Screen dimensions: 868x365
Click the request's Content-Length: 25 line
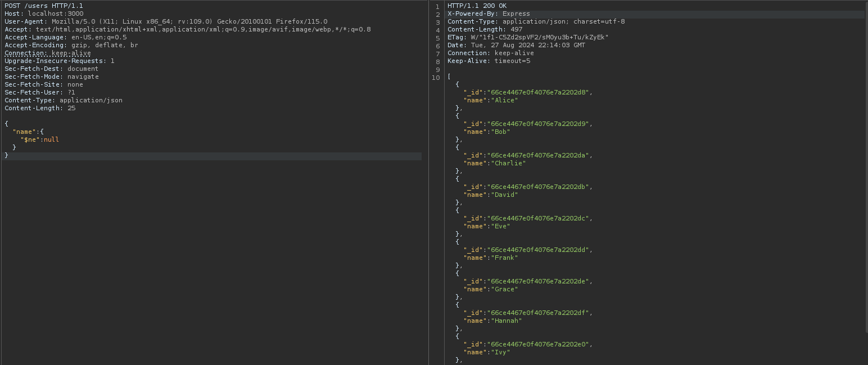[40, 108]
